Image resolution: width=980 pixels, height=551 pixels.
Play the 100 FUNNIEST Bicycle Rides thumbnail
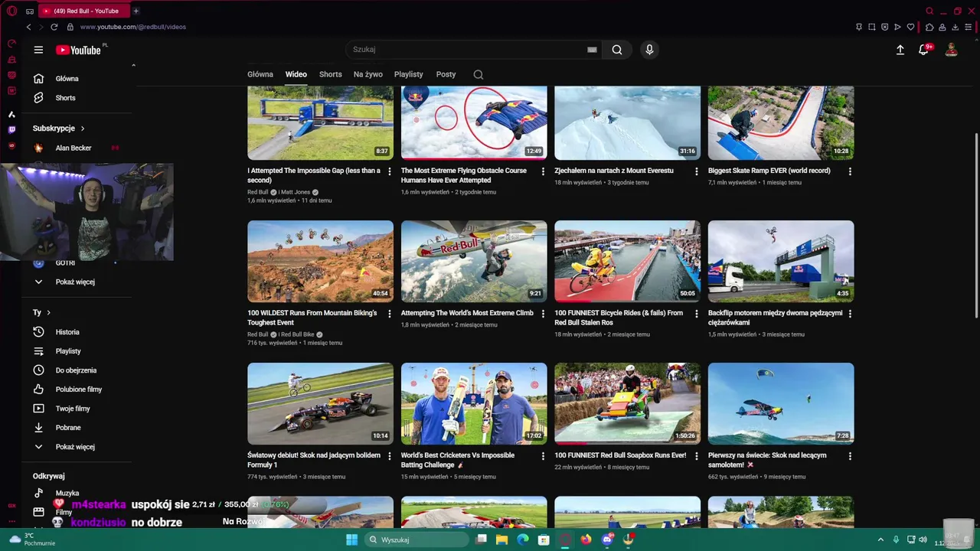coord(627,262)
